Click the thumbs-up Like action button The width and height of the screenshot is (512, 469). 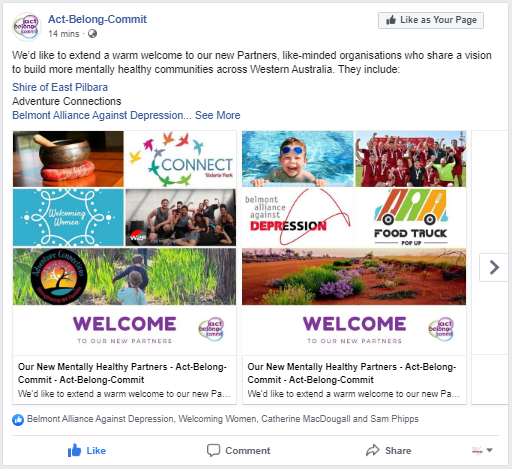[87, 450]
